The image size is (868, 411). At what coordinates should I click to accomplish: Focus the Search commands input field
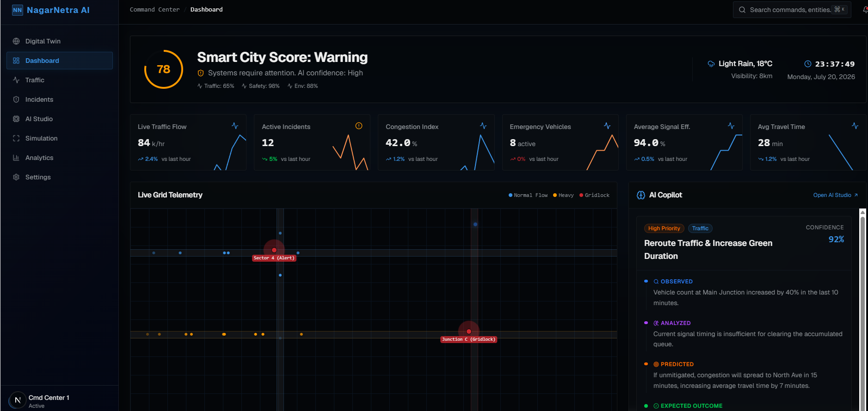(x=792, y=10)
